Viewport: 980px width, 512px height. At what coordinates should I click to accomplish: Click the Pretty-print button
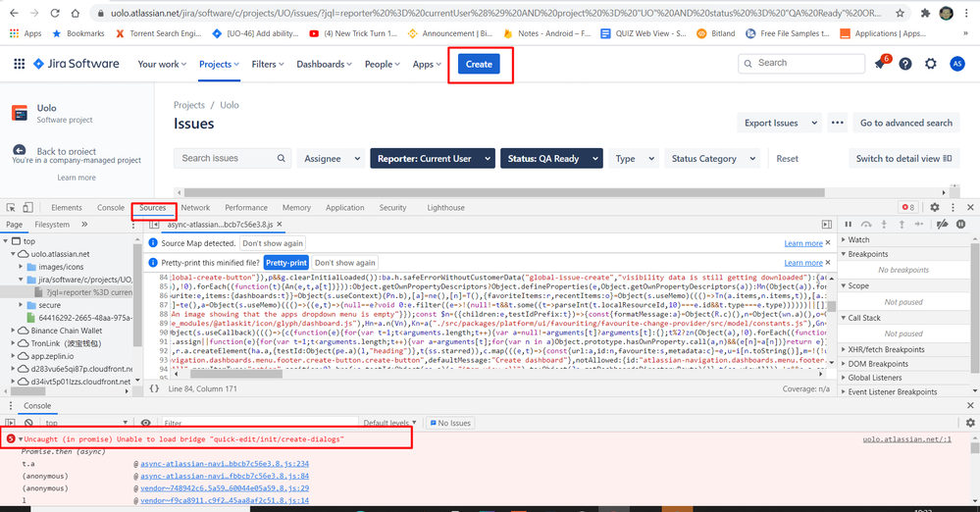point(286,263)
